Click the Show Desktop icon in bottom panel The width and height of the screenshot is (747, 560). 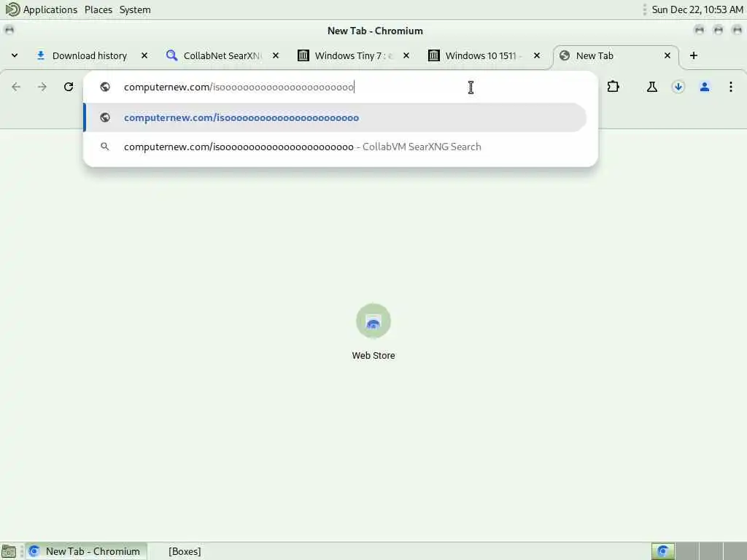(9, 551)
